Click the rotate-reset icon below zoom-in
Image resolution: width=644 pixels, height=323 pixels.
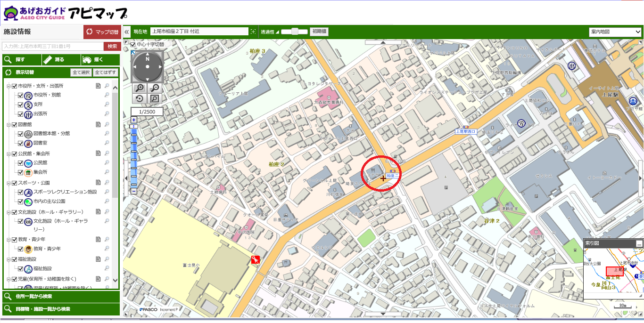[x=140, y=98]
